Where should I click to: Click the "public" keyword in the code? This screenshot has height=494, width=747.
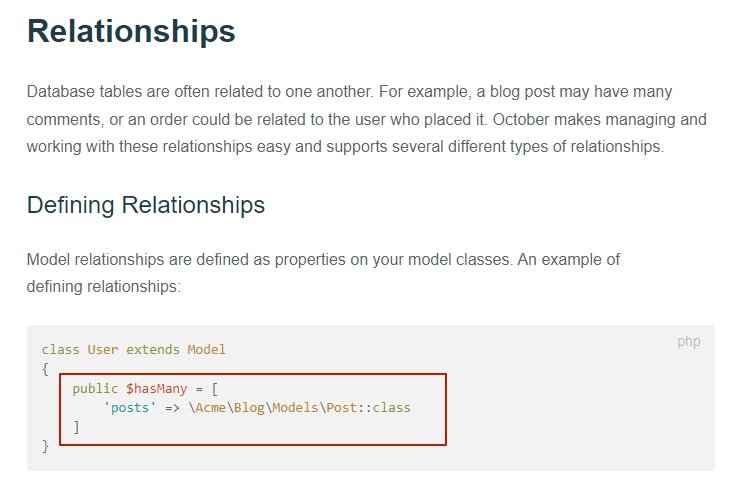94,388
